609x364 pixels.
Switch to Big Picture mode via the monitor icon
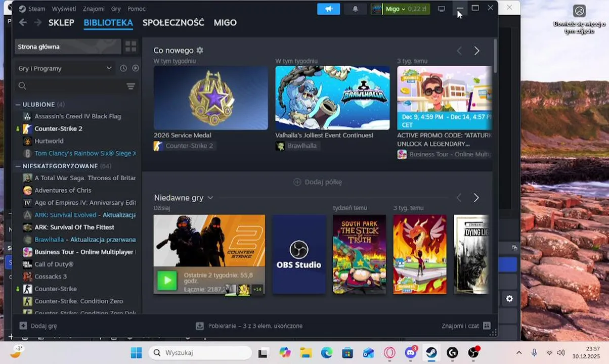coord(441,9)
